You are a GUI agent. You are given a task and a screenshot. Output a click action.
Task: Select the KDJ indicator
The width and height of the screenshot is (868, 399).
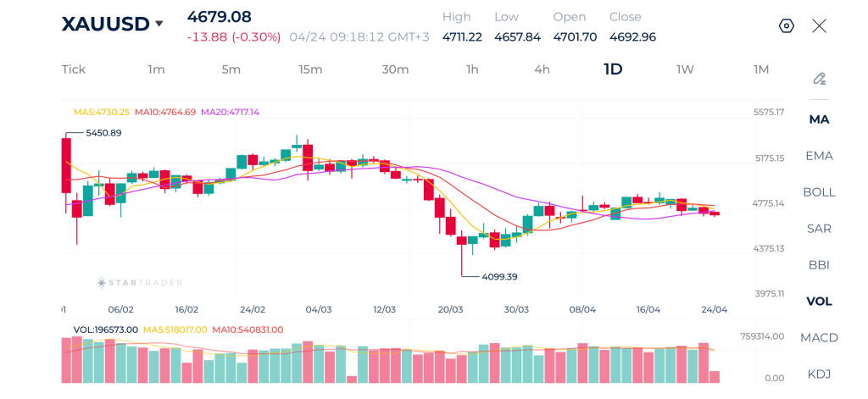point(819,374)
